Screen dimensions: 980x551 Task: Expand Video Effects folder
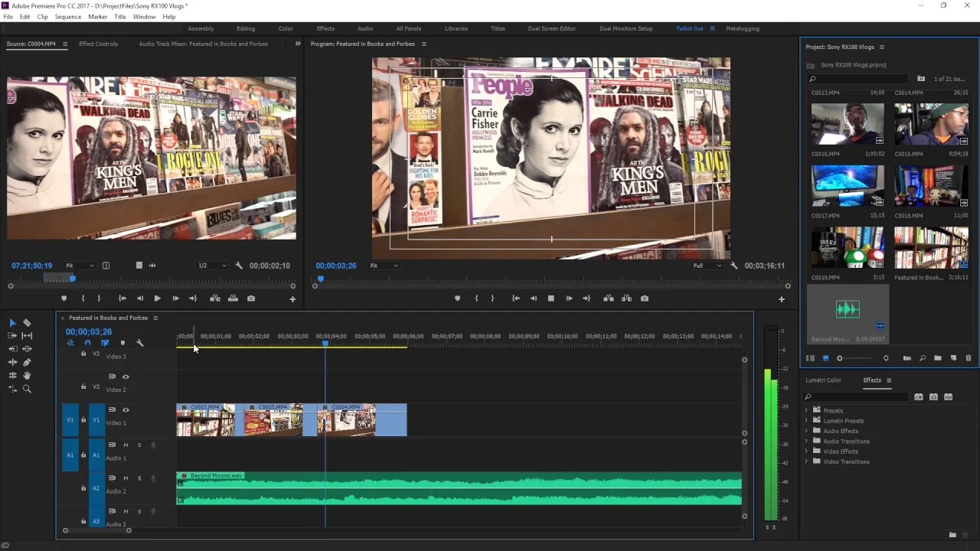(x=806, y=452)
